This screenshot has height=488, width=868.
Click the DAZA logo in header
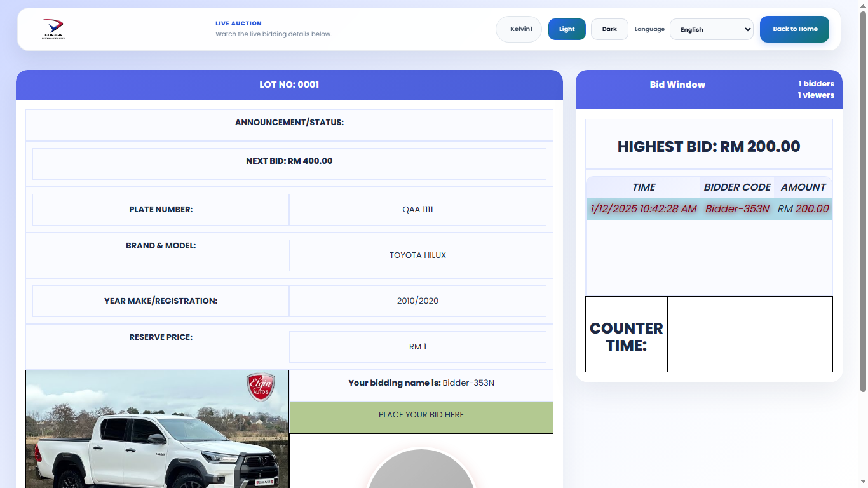pyautogui.click(x=53, y=29)
